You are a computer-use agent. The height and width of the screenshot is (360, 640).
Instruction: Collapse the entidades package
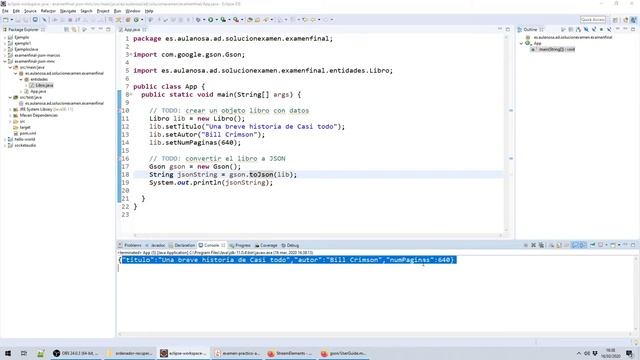coord(21,79)
